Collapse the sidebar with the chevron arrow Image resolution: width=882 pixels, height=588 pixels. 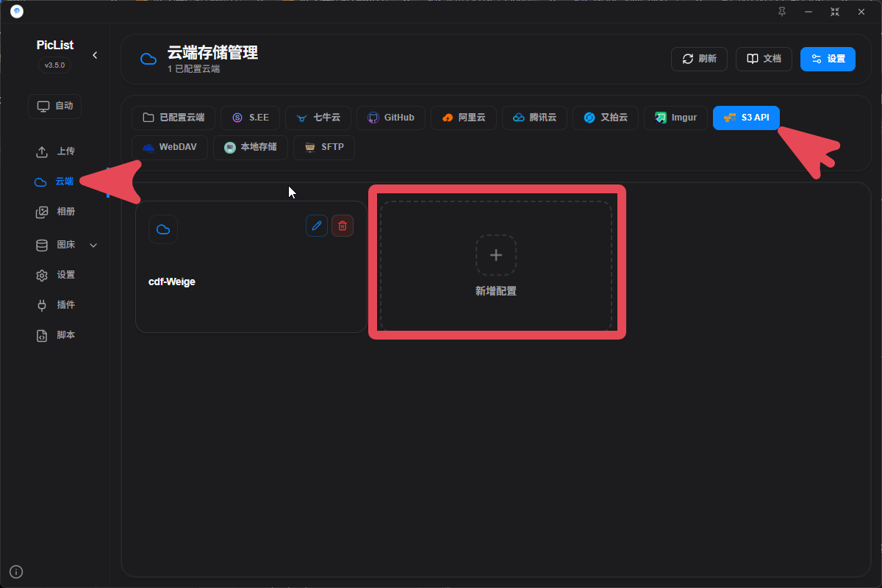(x=95, y=55)
